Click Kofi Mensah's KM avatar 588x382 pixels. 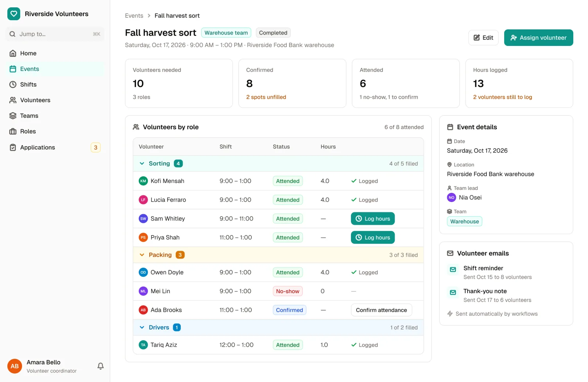[x=143, y=181]
